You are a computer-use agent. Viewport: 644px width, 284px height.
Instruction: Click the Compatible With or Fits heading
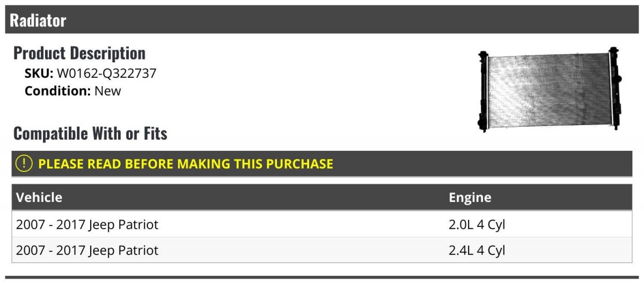click(90, 133)
